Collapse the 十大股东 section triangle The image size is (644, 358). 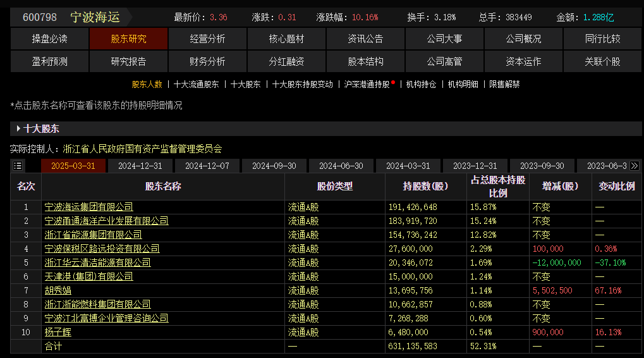click(18, 128)
